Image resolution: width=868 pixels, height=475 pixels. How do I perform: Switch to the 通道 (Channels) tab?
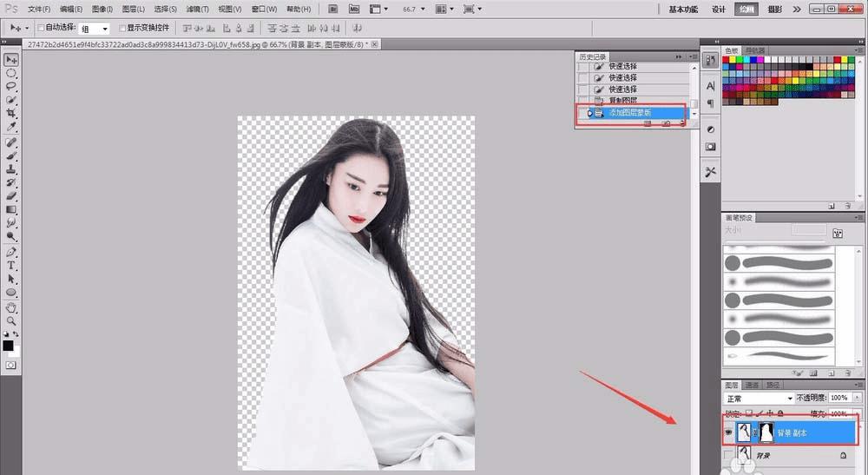[x=752, y=385]
